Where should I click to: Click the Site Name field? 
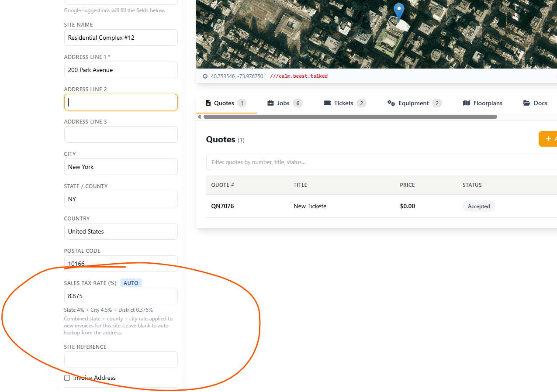tap(121, 38)
